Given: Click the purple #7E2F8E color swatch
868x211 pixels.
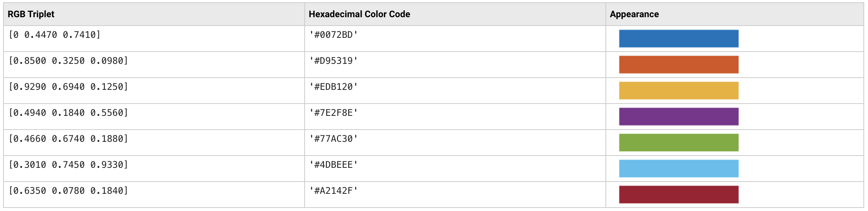Looking at the screenshot, I should click(679, 117).
